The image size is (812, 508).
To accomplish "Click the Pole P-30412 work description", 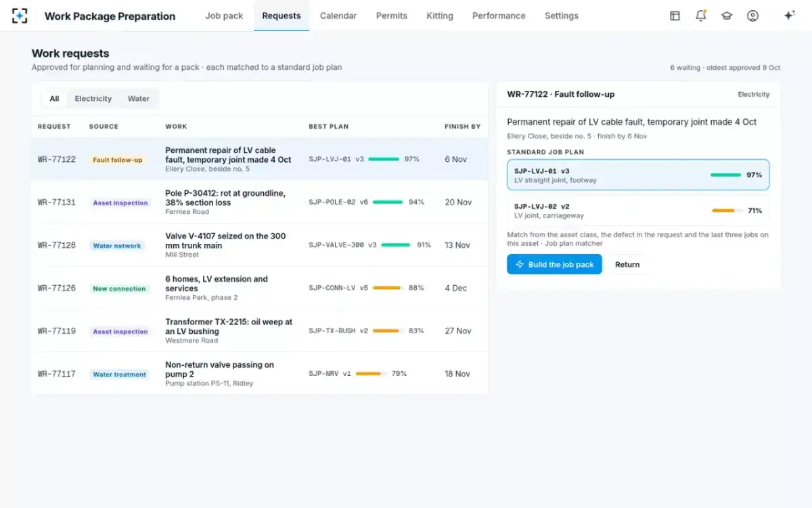I will (x=225, y=198).
